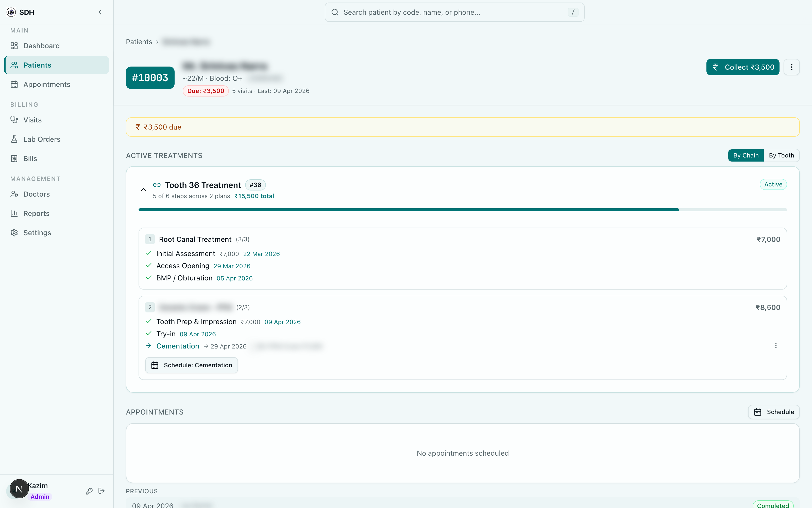Image resolution: width=812 pixels, height=508 pixels.
Task: Click the ₹3,500 due banner
Action: tap(462, 127)
